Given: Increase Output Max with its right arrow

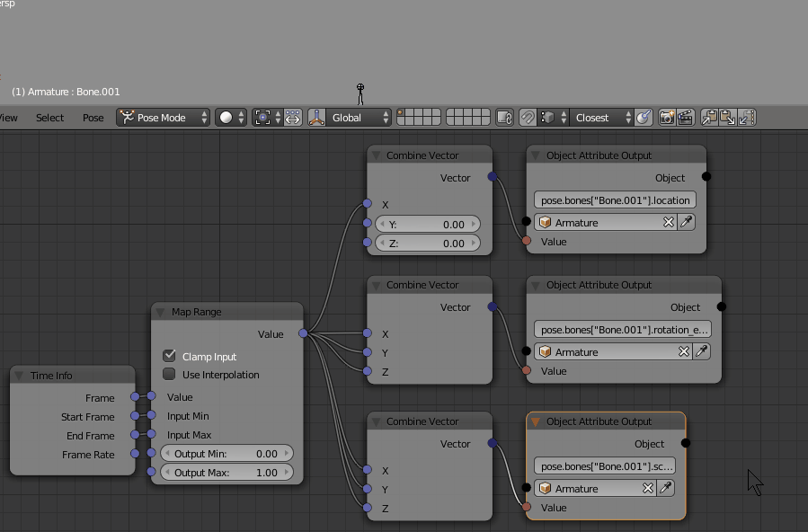Looking at the screenshot, I should click(287, 473).
